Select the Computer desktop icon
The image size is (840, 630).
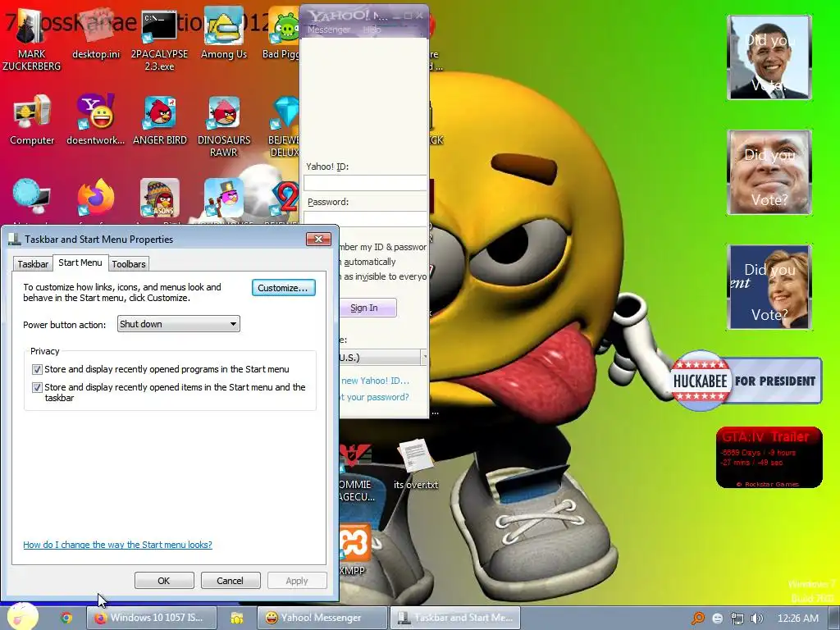[32, 119]
